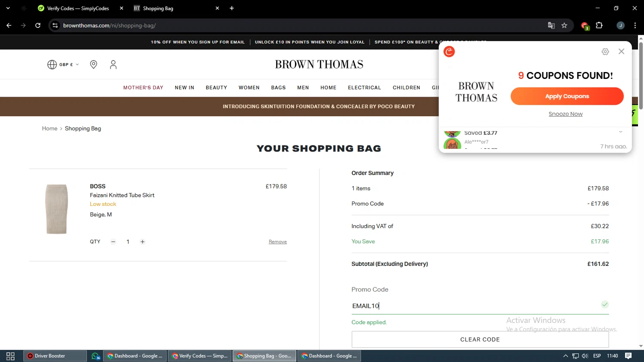The image size is (644, 362).
Task: Open the Windows Start button
Action: tap(10, 356)
